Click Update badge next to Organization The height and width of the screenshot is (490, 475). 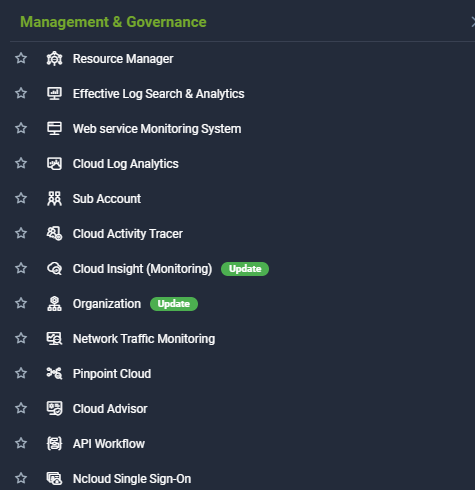click(x=174, y=304)
